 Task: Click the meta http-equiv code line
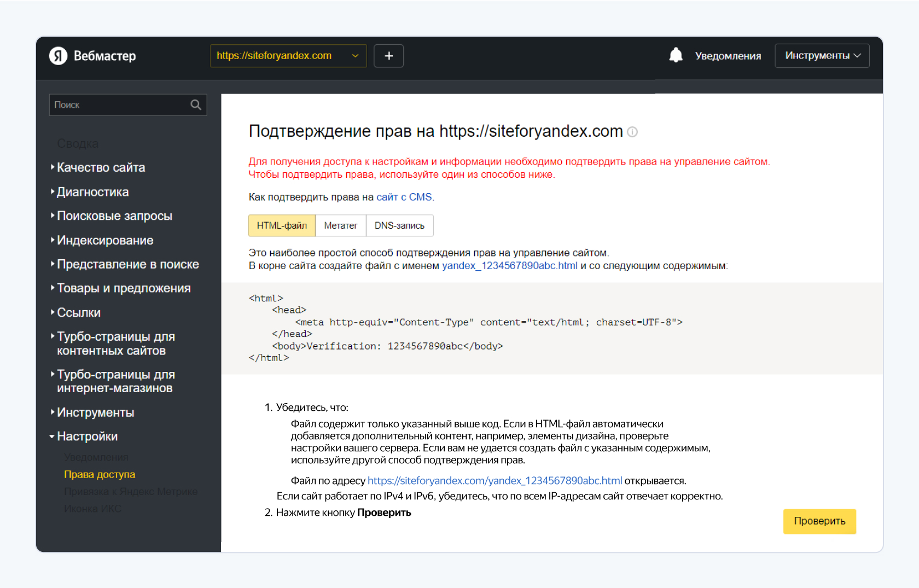click(488, 322)
